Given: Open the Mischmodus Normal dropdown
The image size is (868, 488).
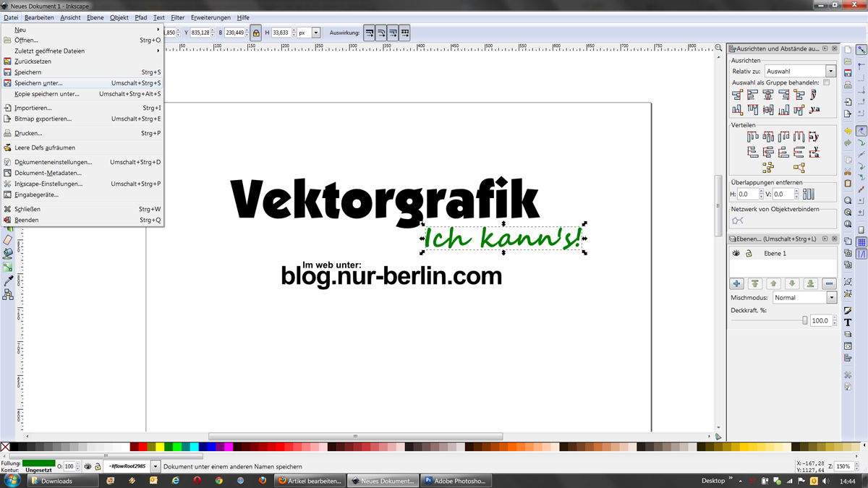Looking at the screenshot, I should point(804,298).
